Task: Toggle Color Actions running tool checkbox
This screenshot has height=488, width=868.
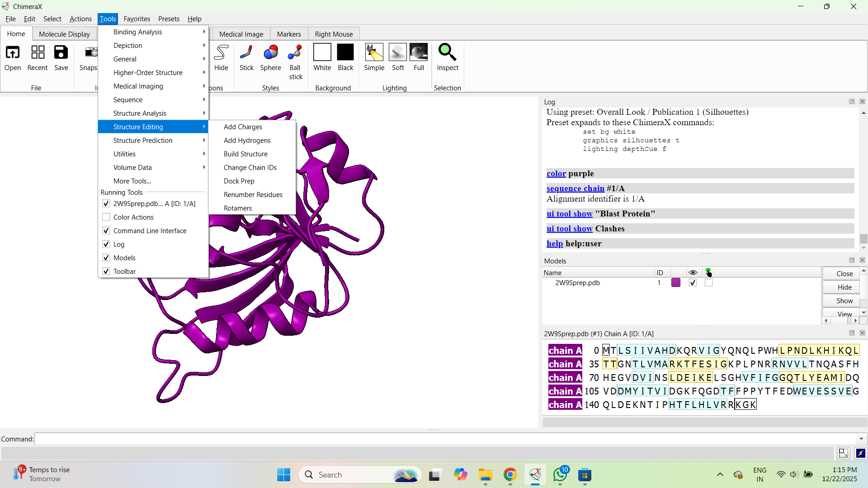Action: click(106, 217)
